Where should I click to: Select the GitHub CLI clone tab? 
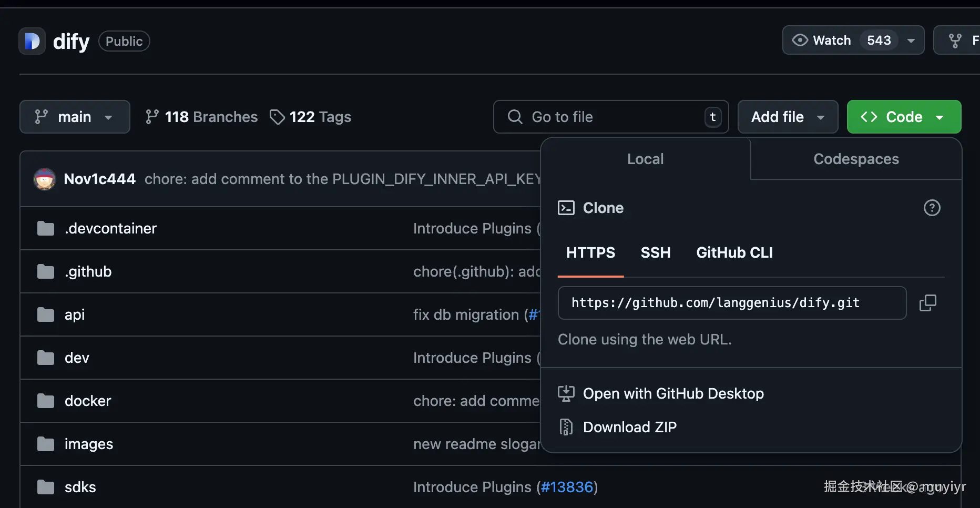coord(734,253)
